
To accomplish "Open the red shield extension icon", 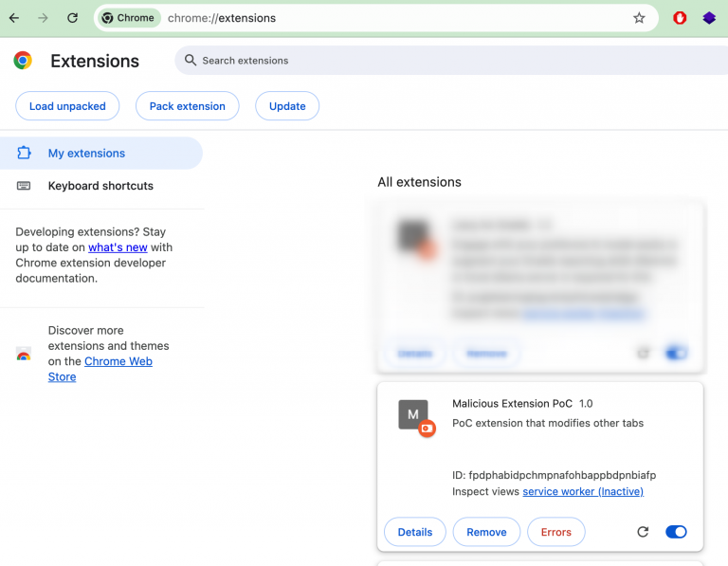I will [680, 18].
